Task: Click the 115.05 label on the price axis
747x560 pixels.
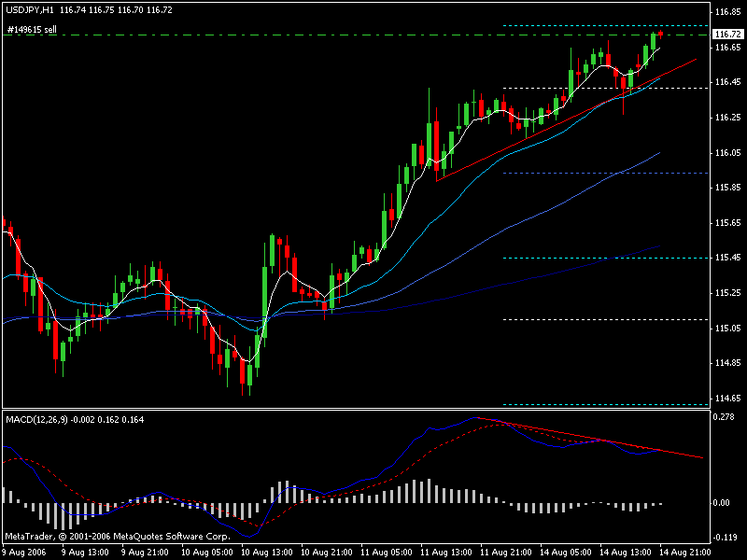Action: [x=726, y=329]
